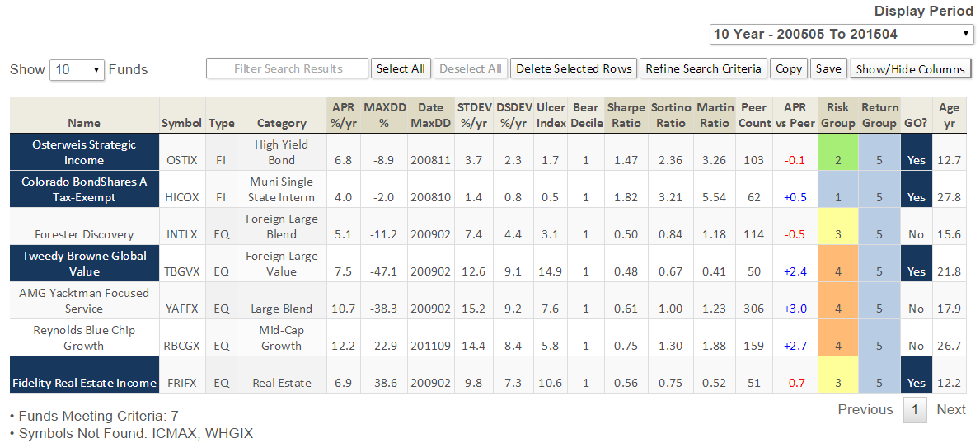Click Delete Selected Rows button
980x448 pixels.
tap(574, 68)
